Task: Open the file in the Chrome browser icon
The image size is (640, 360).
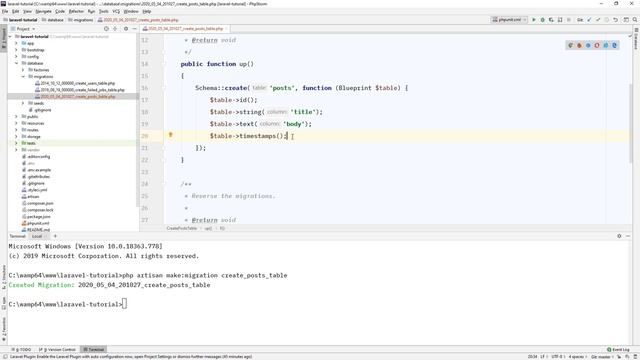Action: coord(570,45)
